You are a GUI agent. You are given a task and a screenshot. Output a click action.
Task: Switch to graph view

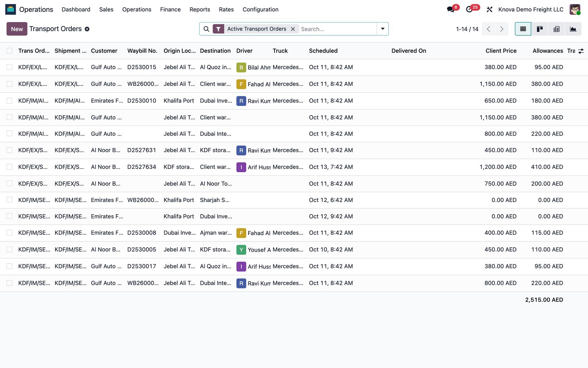coord(573,29)
